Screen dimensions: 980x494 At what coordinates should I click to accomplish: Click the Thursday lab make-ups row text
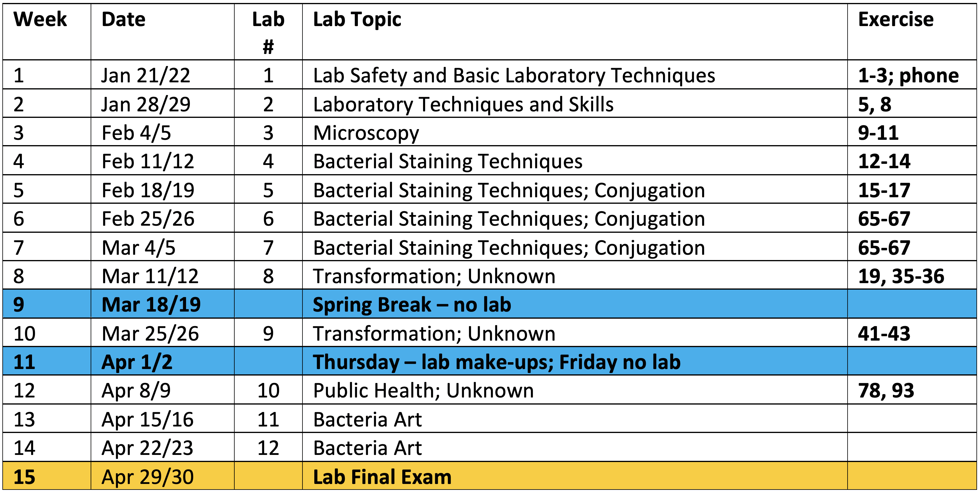coord(497,362)
